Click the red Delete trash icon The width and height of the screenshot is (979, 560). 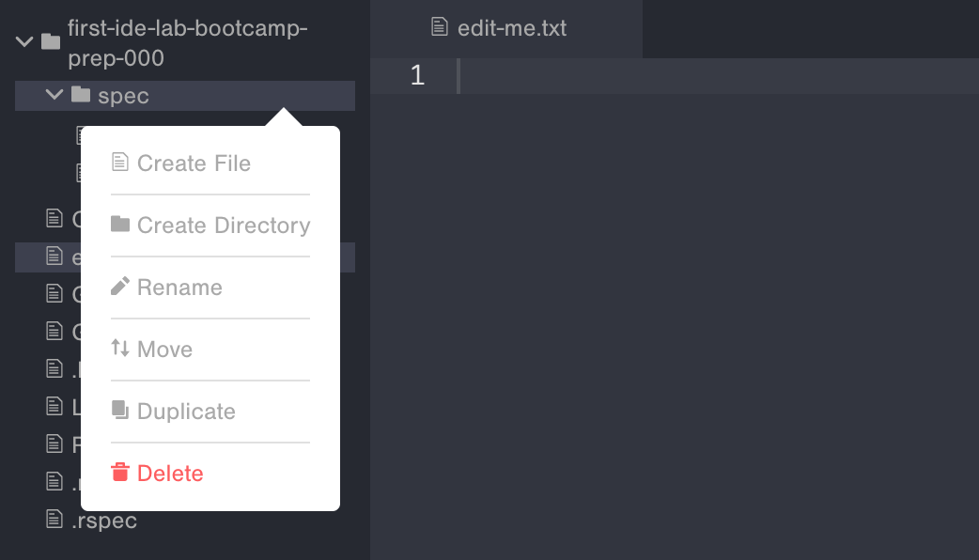(x=119, y=473)
